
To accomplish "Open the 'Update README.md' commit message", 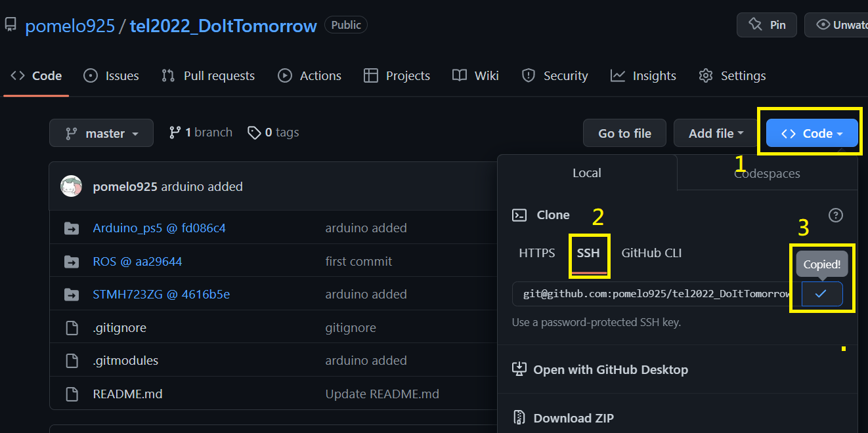I will (x=382, y=394).
